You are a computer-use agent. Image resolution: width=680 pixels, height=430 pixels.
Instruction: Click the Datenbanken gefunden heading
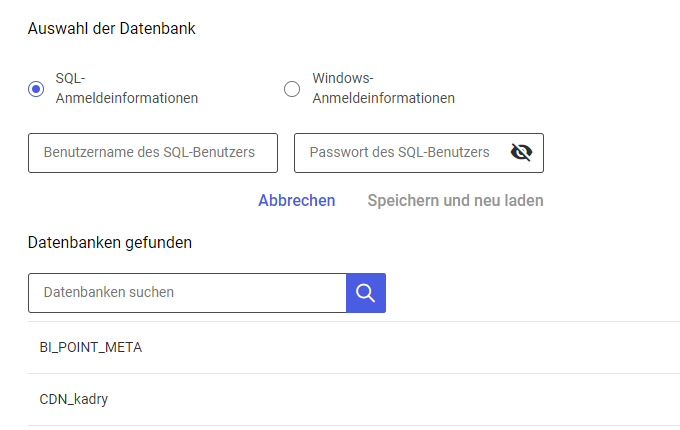[110, 243]
